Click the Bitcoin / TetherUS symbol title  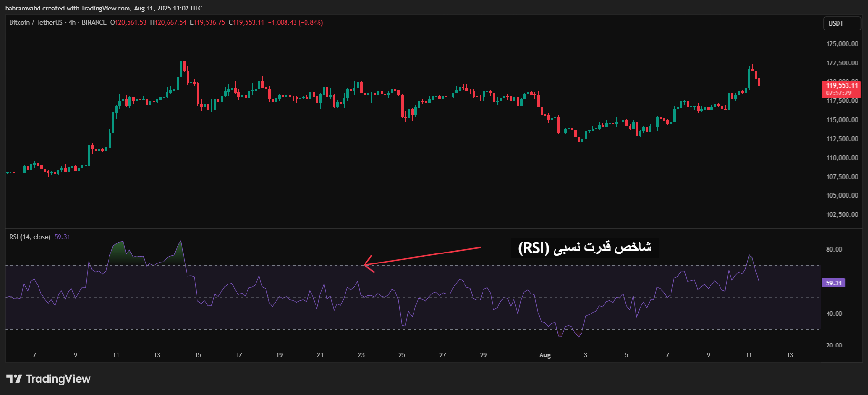coord(36,22)
